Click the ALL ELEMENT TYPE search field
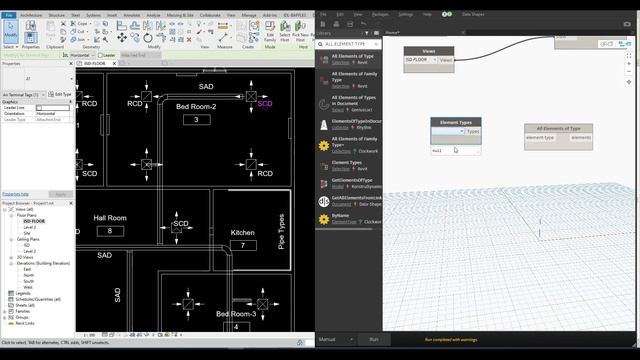 (x=349, y=44)
